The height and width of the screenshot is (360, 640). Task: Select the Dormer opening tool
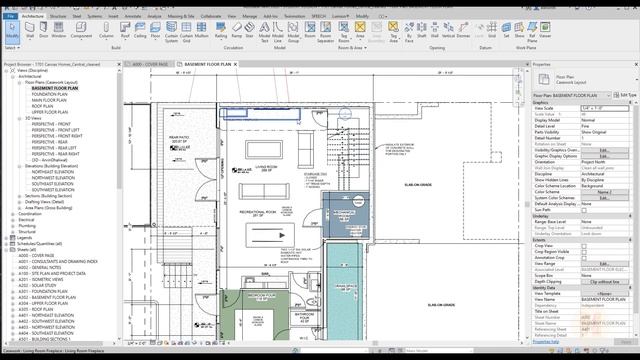coord(463,31)
